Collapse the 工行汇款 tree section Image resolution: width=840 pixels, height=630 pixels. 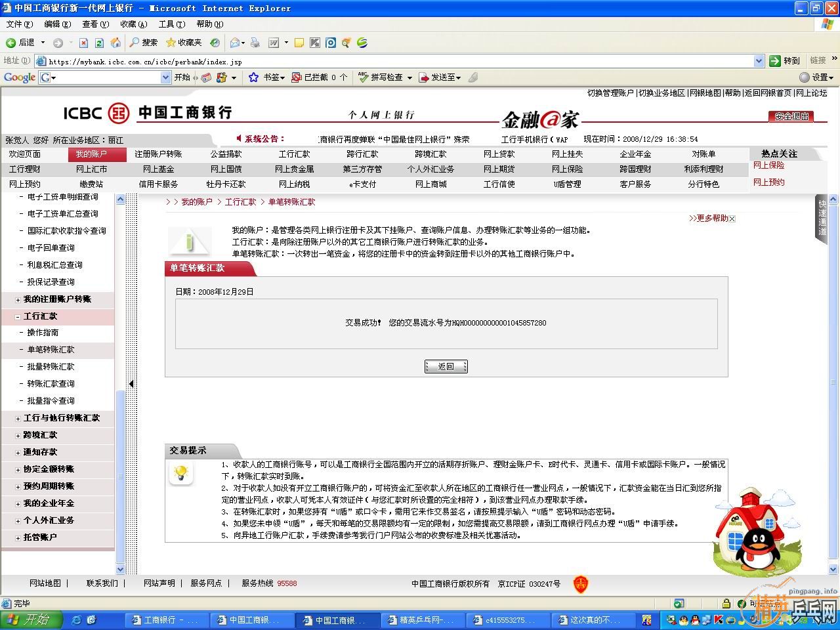tap(18, 316)
